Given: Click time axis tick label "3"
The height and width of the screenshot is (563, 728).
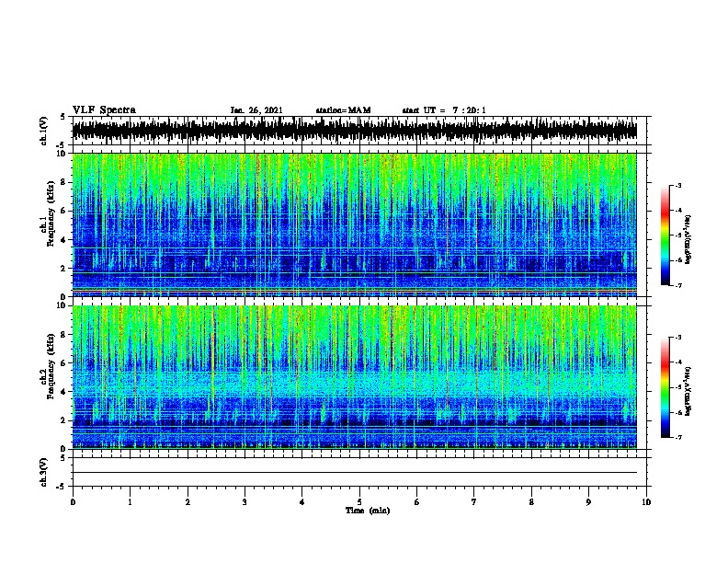Looking at the screenshot, I should point(245,502).
